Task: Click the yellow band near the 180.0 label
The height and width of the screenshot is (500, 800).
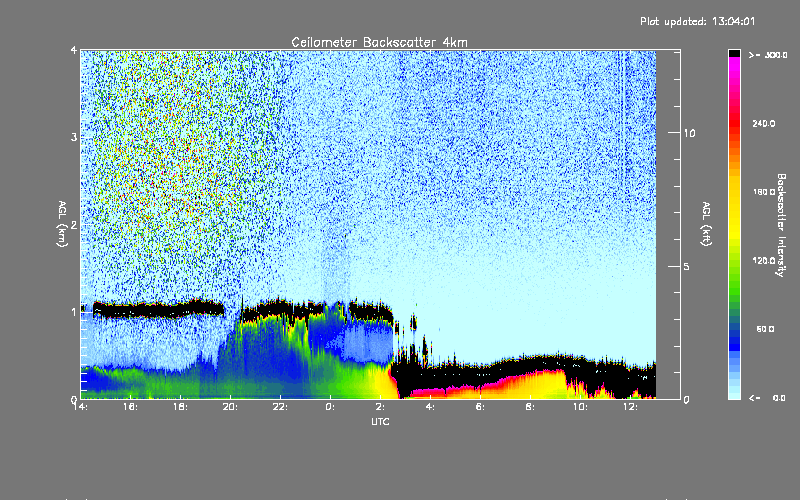Action: [x=734, y=192]
